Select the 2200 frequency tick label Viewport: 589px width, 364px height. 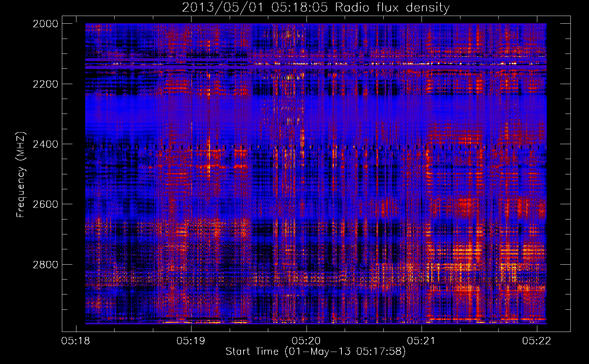coord(46,84)
